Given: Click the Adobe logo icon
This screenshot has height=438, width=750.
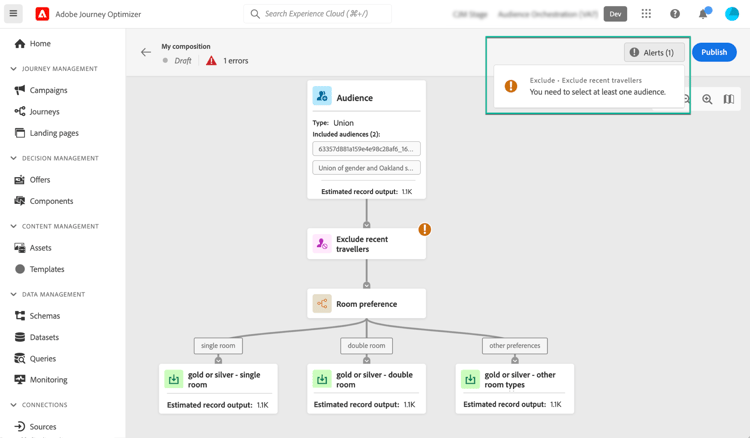Looking at the screenshot, I should tap(42, 14).
